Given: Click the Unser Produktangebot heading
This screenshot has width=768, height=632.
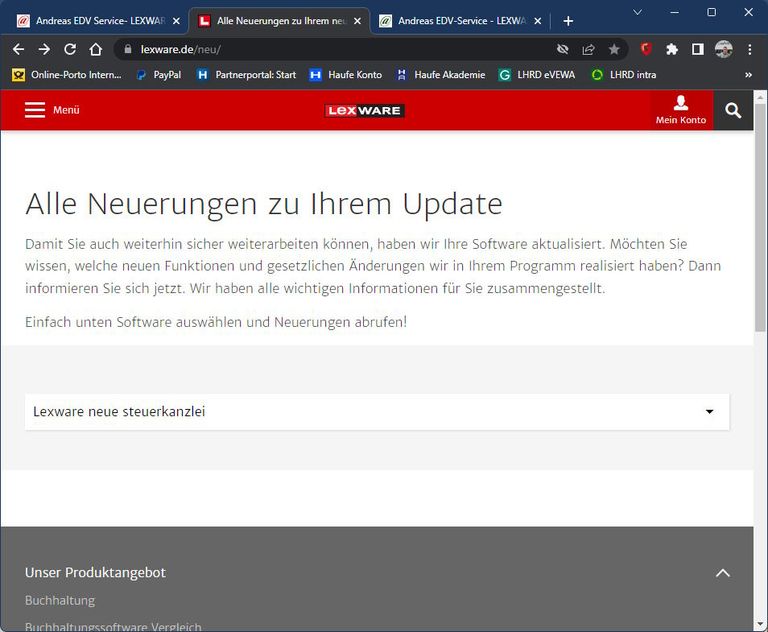Looking at the screenshot, I should (95, 572).
